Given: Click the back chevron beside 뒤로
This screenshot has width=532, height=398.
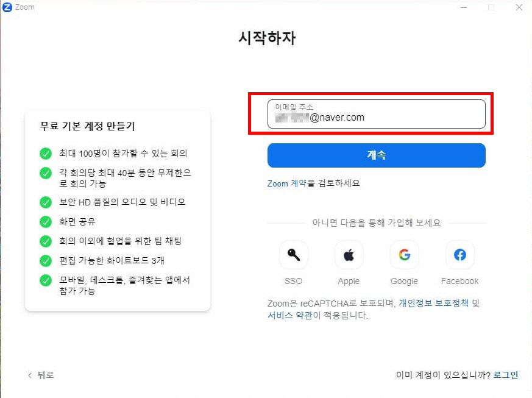Looking at the screenshot, I should tap(30, 375).
